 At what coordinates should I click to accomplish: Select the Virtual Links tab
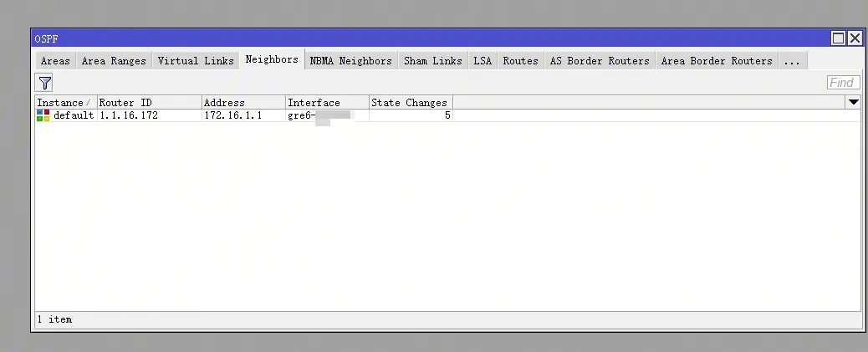[196, 61]
